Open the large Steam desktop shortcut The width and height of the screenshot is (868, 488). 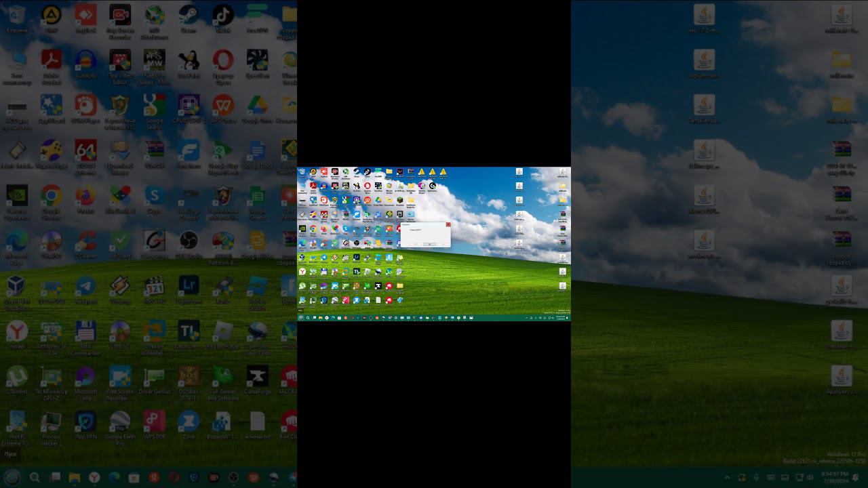pos(189,16)
